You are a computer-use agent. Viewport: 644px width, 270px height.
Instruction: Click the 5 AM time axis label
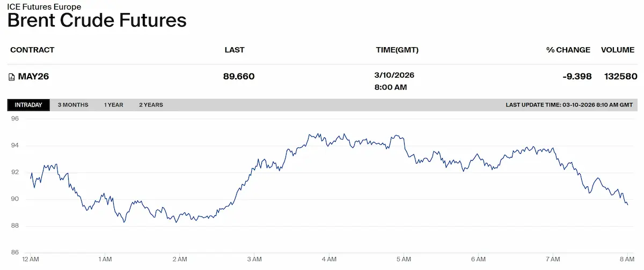(x=403, y=259)
